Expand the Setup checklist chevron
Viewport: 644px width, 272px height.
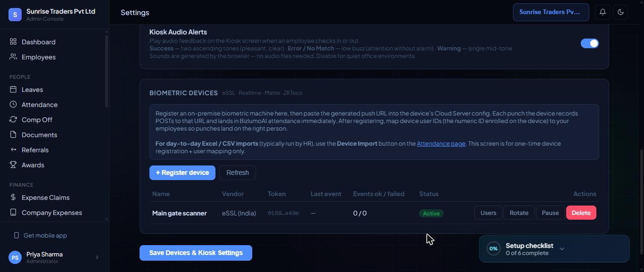coord(561,249)
